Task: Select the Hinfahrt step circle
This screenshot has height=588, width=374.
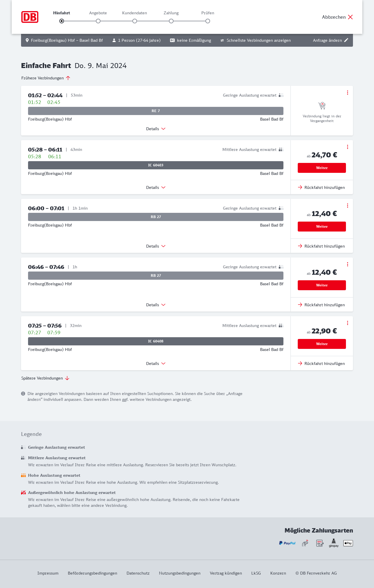Action: 62,21
